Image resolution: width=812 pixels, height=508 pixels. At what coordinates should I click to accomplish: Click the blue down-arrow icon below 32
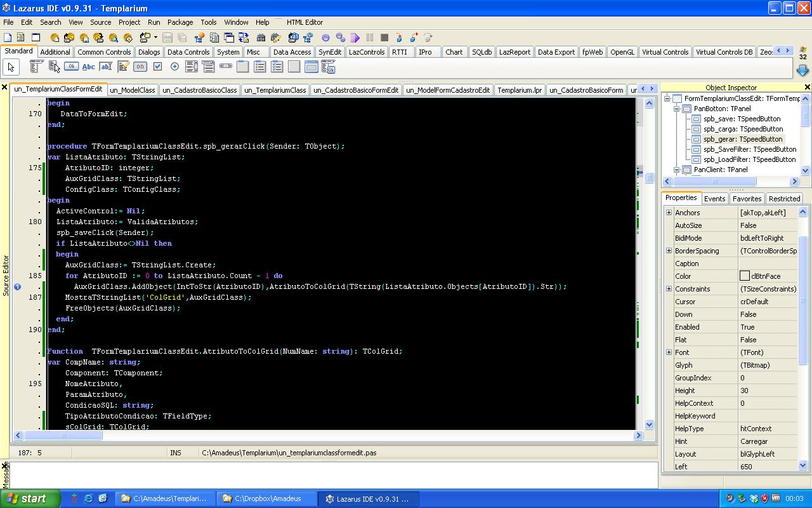pos(802,70)
